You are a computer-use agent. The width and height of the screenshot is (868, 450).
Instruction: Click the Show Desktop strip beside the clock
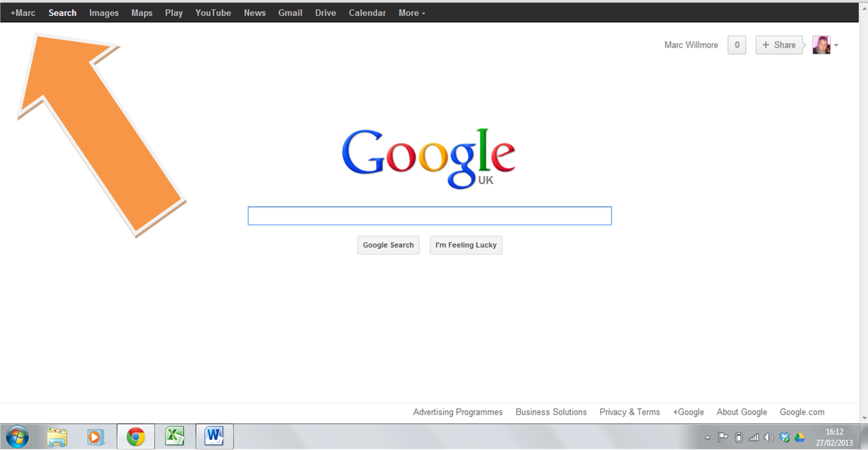864,437
